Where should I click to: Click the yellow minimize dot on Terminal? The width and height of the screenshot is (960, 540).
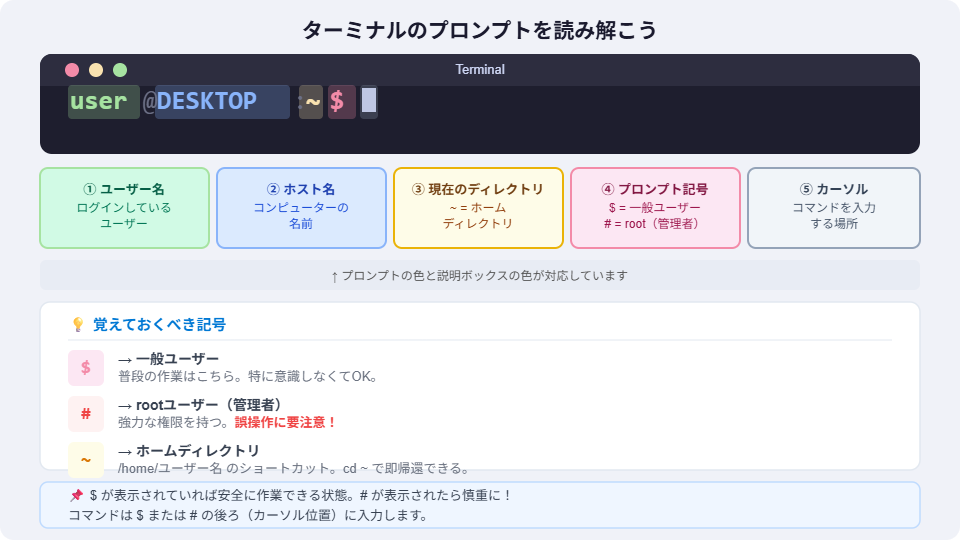coord(96,70)
